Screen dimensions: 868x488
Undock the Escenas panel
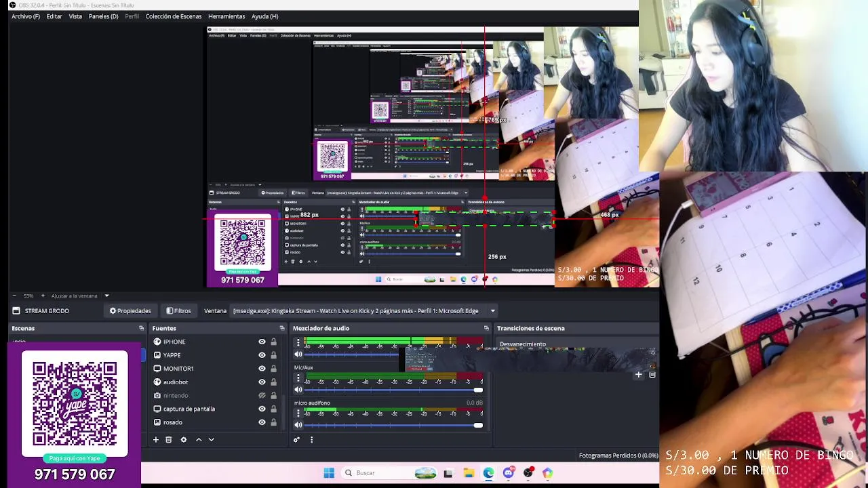141,328
